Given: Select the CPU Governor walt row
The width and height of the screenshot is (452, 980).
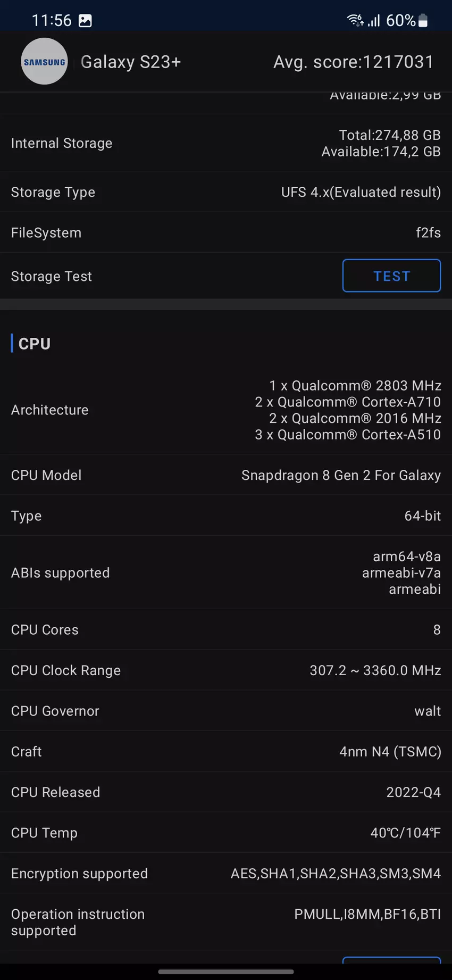Looking at the screenshot, I should tap(225, 711).
